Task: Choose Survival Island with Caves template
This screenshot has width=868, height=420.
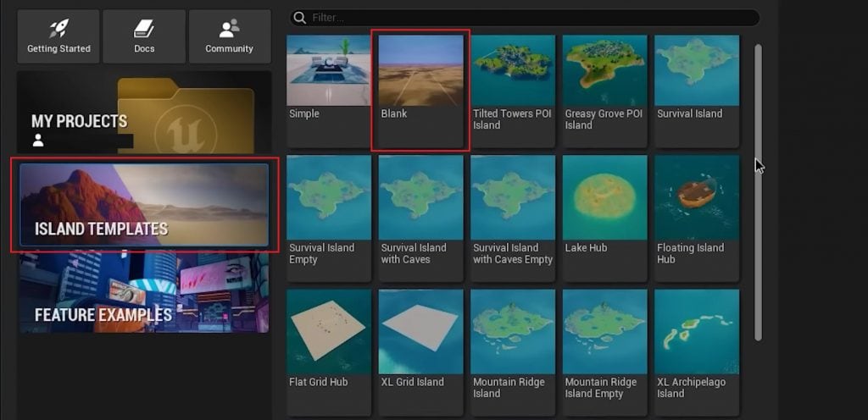Action: 420,218
